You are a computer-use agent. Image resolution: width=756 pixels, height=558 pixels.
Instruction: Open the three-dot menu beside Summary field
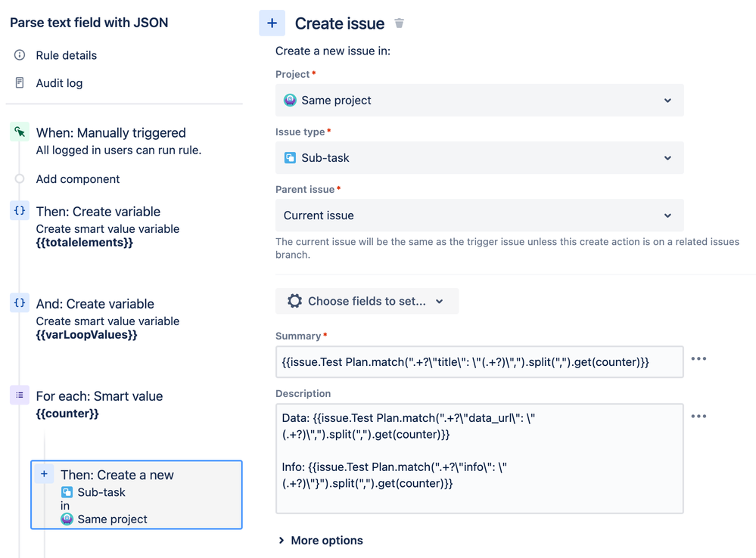pos(698,359)
